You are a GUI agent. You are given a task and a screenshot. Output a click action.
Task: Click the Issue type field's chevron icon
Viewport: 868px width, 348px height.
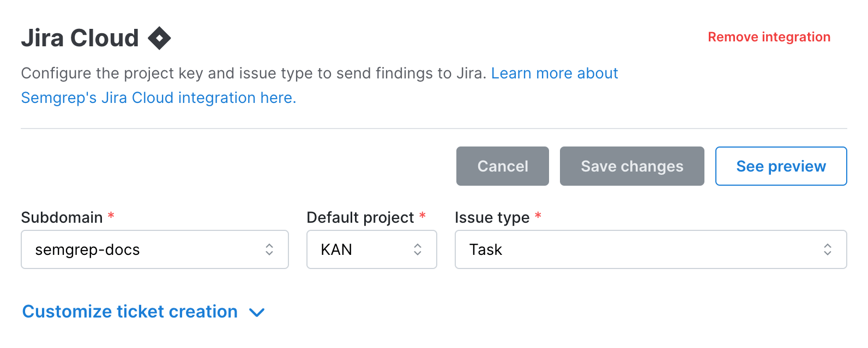click(x=828, y=249)
